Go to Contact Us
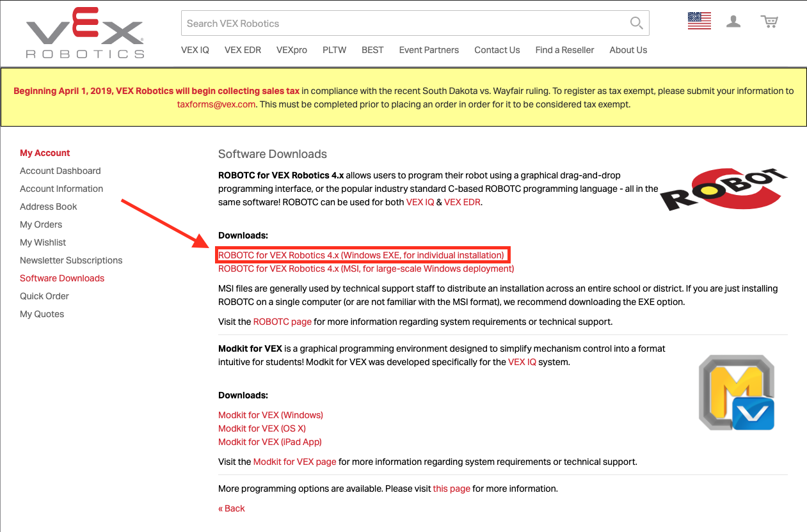 click(497, 50)
